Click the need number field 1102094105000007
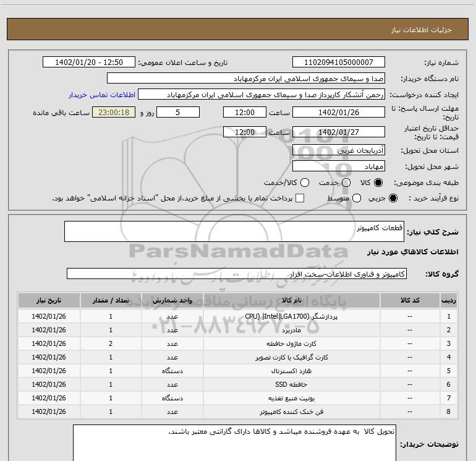 click(339, 62)
